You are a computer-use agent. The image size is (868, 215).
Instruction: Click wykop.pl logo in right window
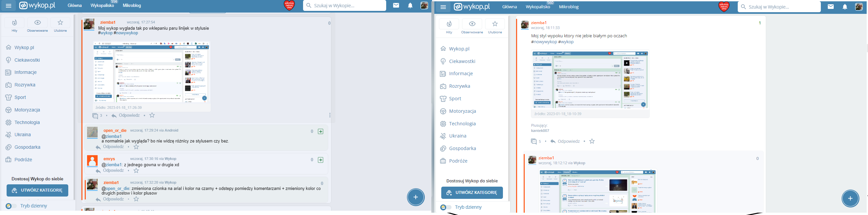point(472,7)
